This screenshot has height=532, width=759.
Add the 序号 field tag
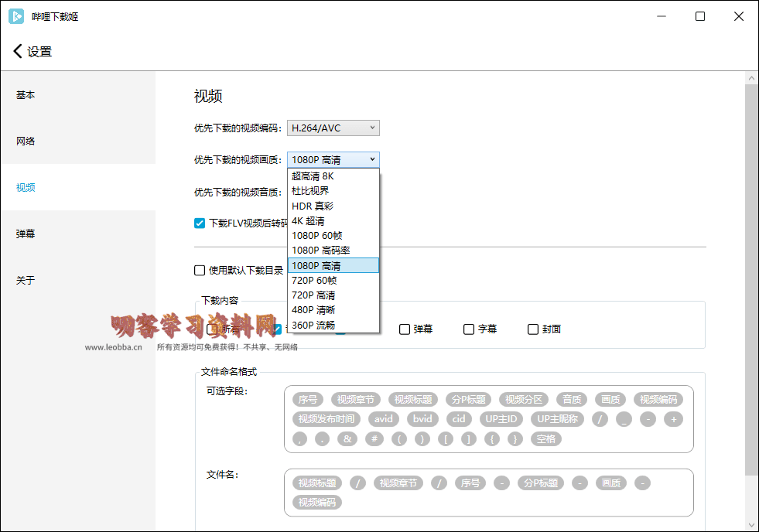tap(308, 400)
